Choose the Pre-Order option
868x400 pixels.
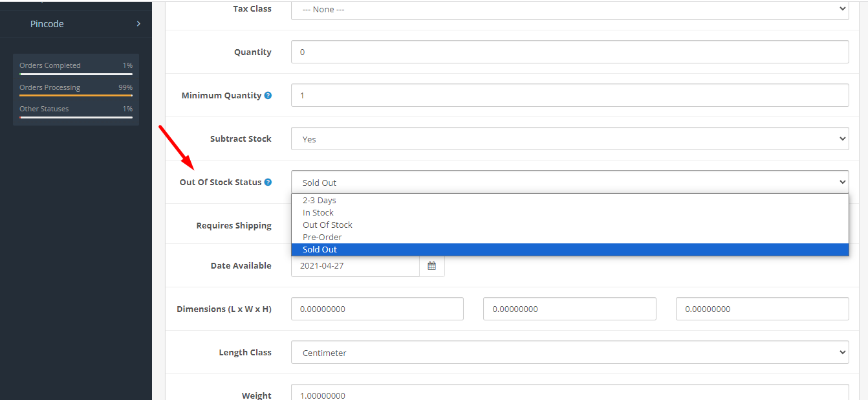(x=570, y=237)
